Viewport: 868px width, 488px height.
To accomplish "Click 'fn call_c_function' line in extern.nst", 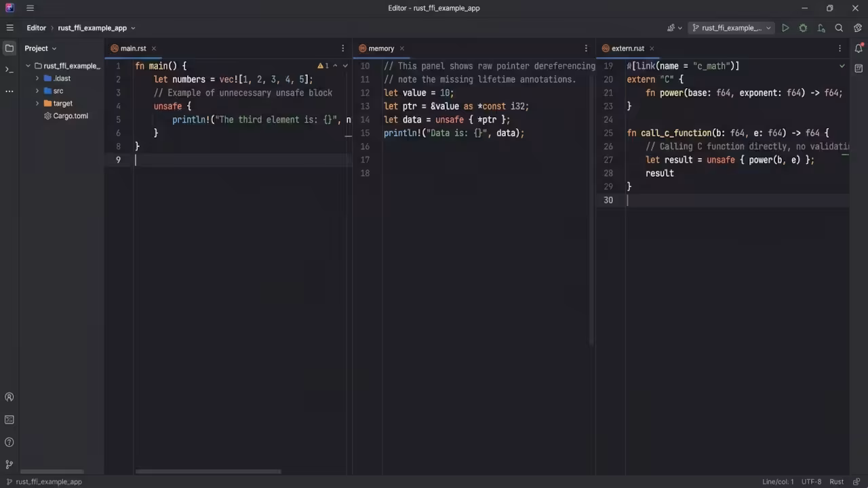I will click(728, 133).
